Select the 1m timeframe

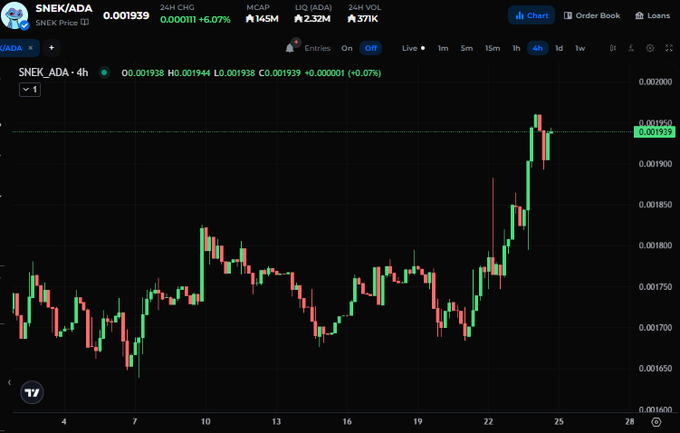[x=443, y=48]
